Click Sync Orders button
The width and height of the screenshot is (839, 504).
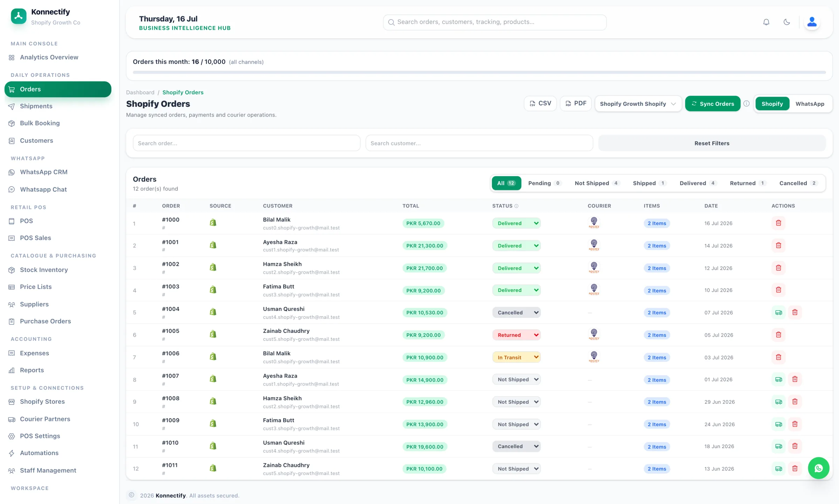[712, 104]
